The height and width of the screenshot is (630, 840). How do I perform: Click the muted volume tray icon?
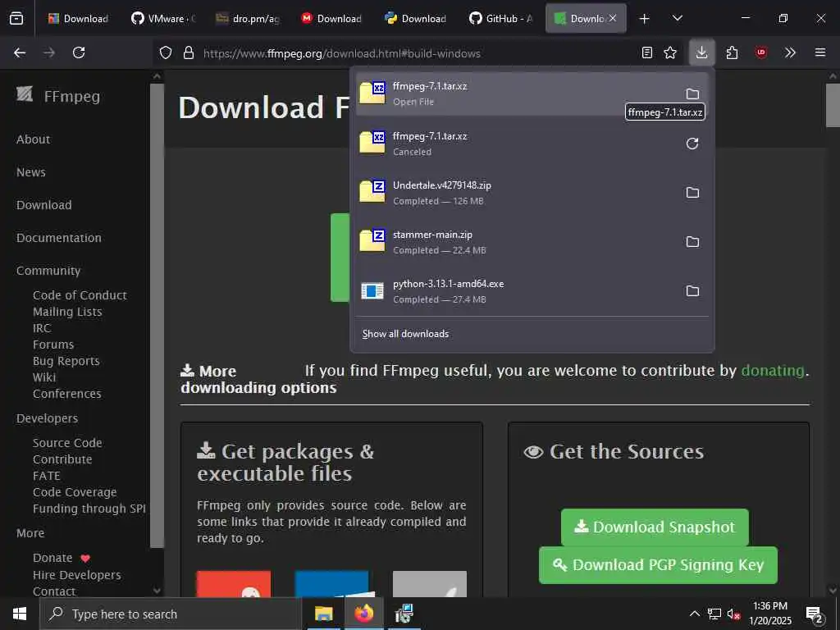(x=733, y=614)
